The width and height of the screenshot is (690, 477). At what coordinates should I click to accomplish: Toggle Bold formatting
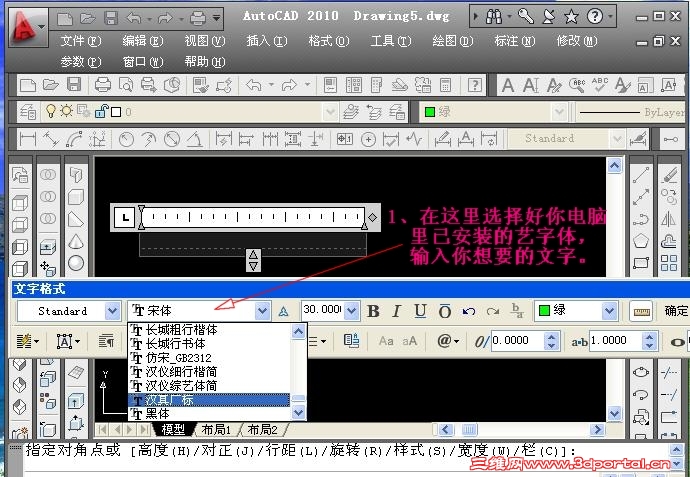pos(373,311)
